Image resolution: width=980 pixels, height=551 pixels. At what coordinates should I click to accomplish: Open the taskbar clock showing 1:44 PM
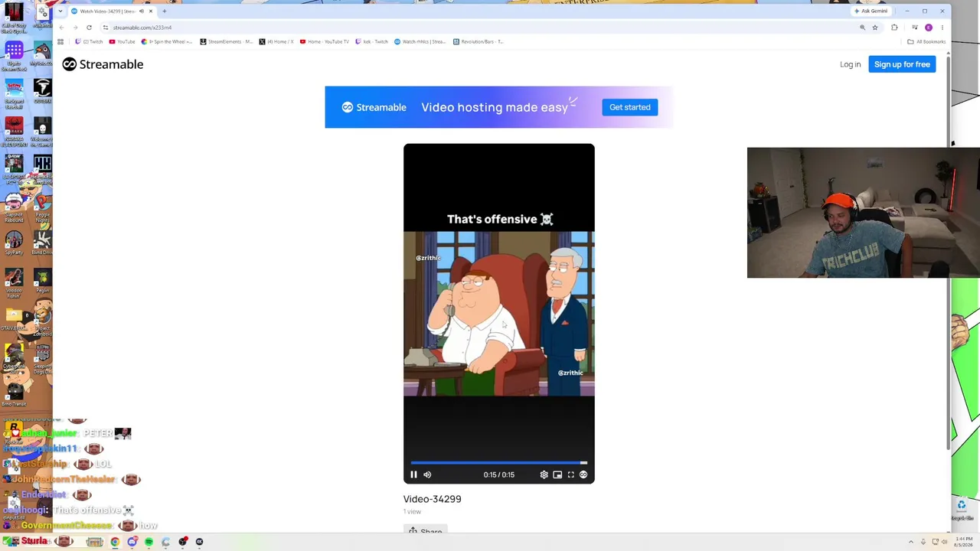click(964, 542)
